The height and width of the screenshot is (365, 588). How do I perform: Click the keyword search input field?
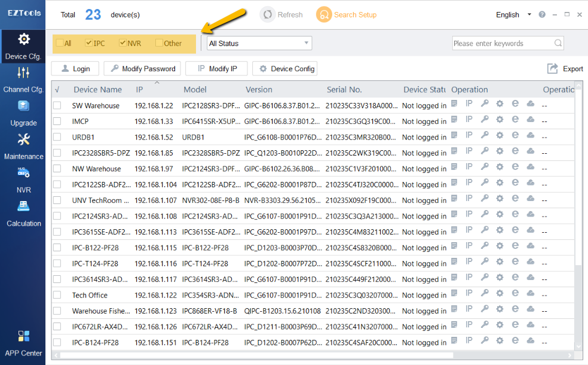(502, 43)
